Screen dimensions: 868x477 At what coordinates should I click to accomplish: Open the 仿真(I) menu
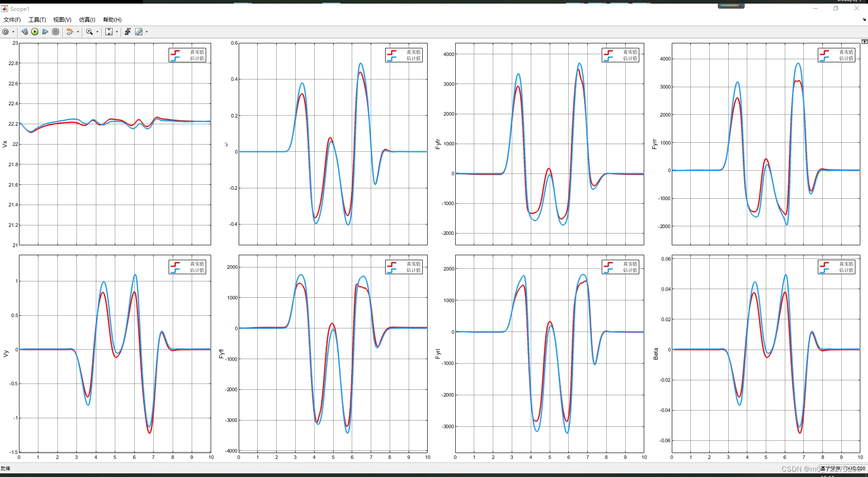(87, 20)
